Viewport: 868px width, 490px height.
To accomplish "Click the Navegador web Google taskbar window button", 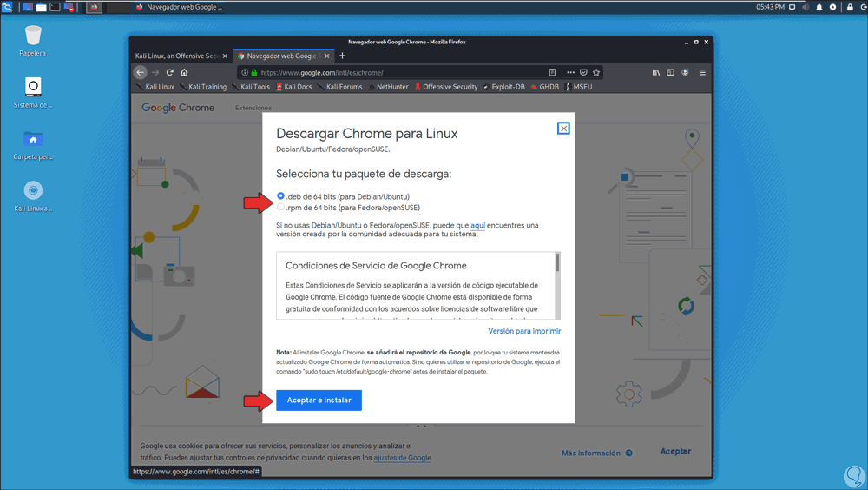I will [x=179, y=7].
